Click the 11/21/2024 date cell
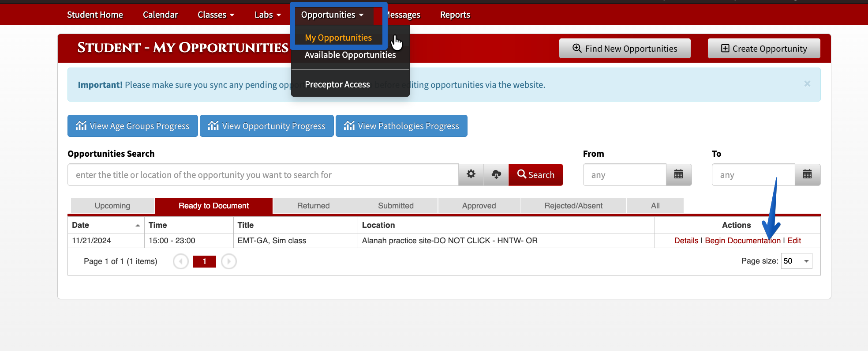This screenshot has width=868, height=351. [x=105, y=241]
